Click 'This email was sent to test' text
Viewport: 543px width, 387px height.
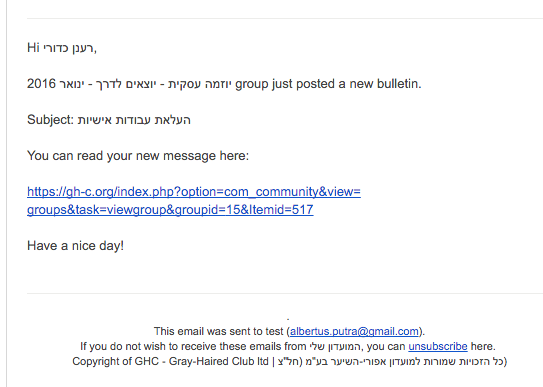[x=219, y=331]
